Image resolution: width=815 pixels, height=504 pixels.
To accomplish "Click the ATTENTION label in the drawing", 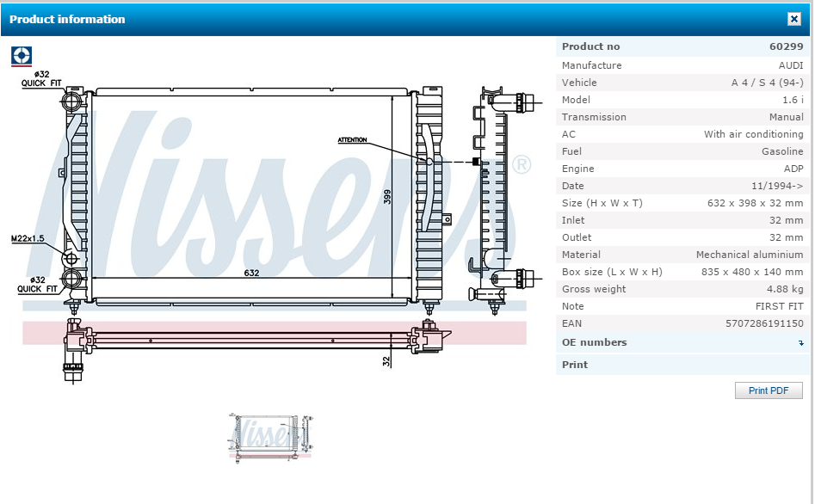I will tap(352, 140).
